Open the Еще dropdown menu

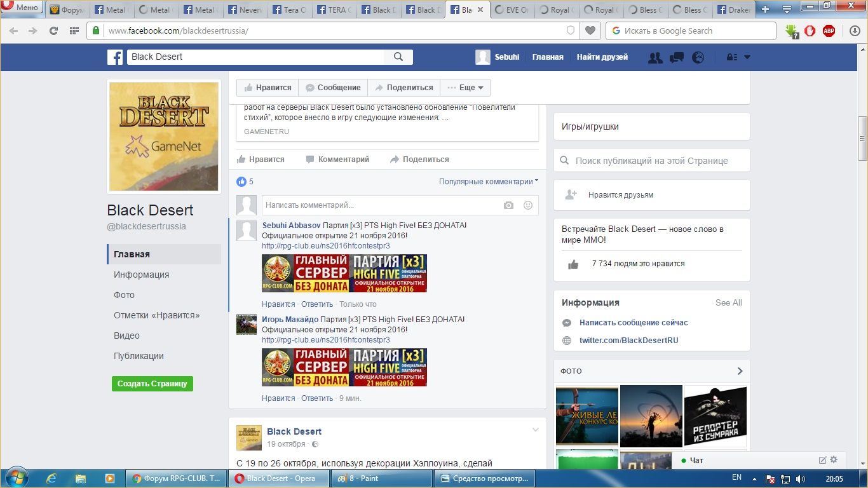pos(465,88)
